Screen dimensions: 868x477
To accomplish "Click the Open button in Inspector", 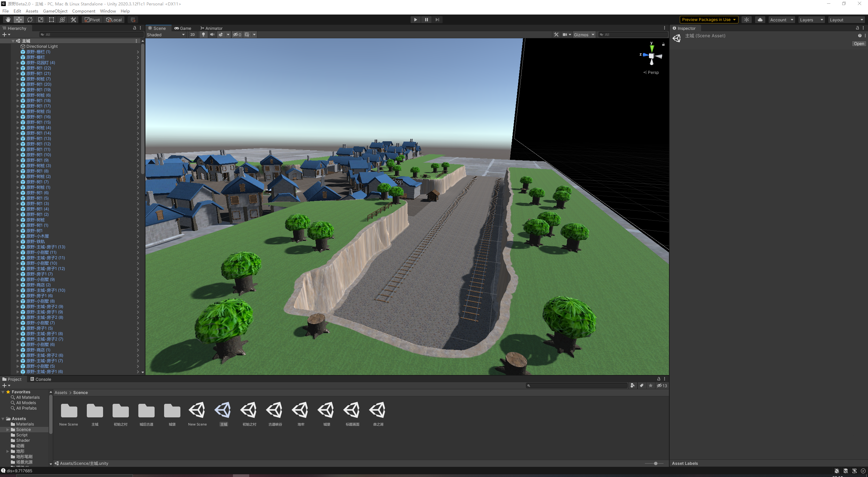I will [x=859, y=44].
